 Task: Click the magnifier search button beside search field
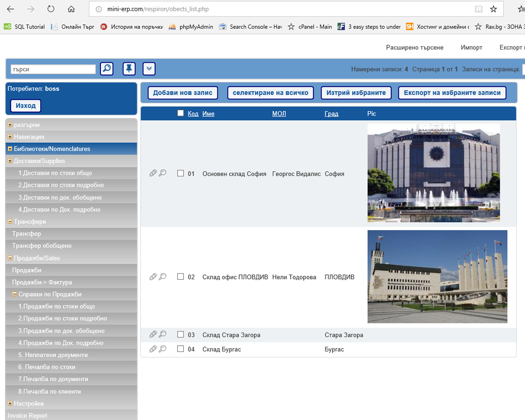click(x=107, y=68)
